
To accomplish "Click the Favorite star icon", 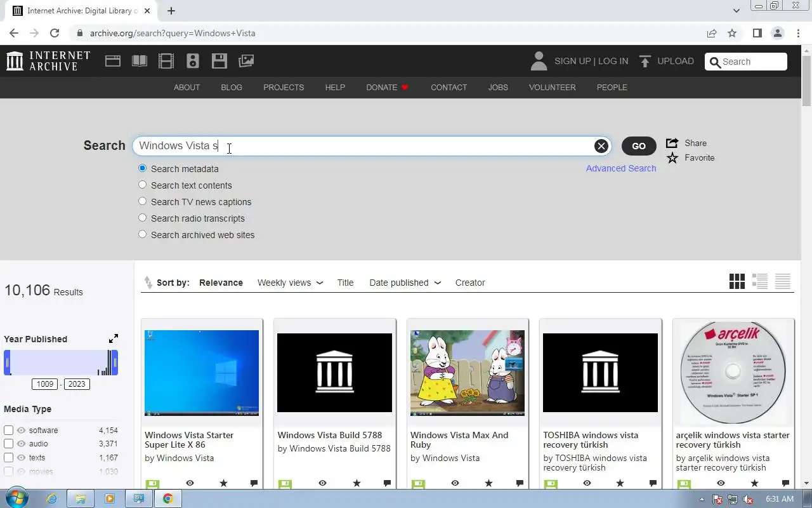I will (672, 157).
